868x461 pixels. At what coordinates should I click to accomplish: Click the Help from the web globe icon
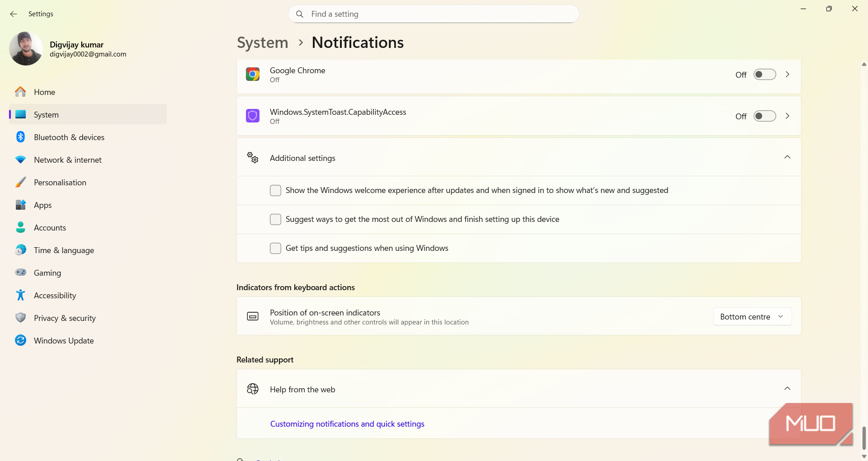click(x=253, y=389)
